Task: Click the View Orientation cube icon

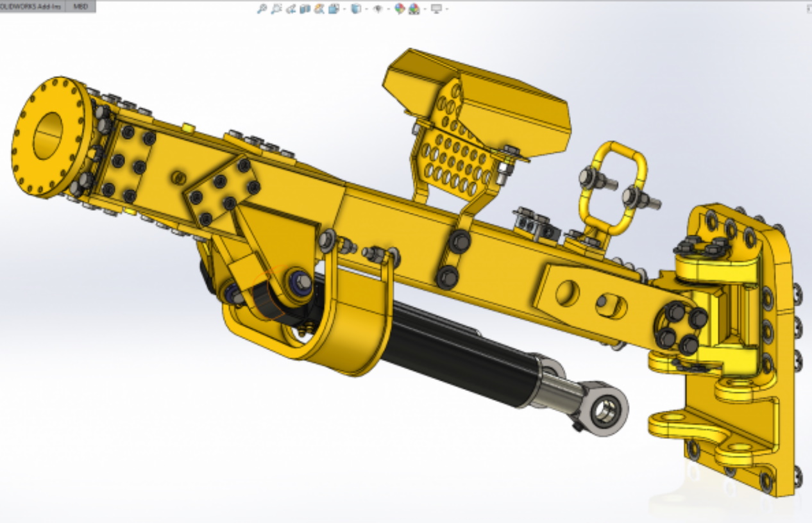Action: [x=333, y=9]
